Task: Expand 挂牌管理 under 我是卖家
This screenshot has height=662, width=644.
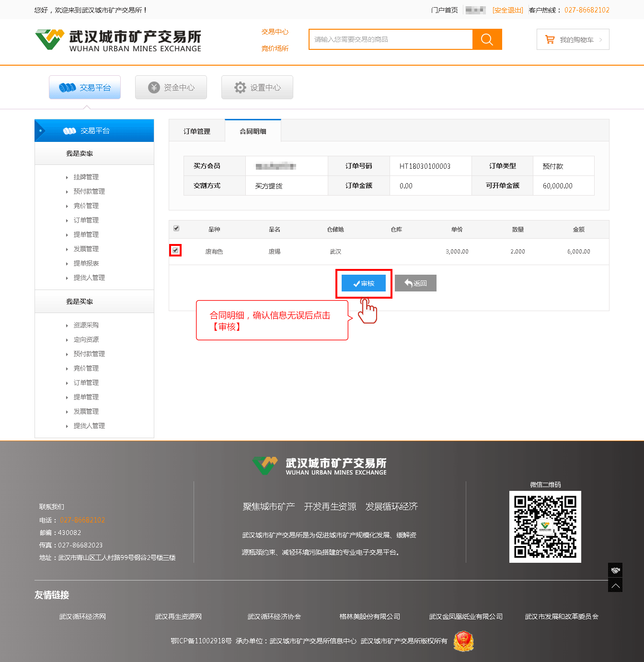Action: 86,177
